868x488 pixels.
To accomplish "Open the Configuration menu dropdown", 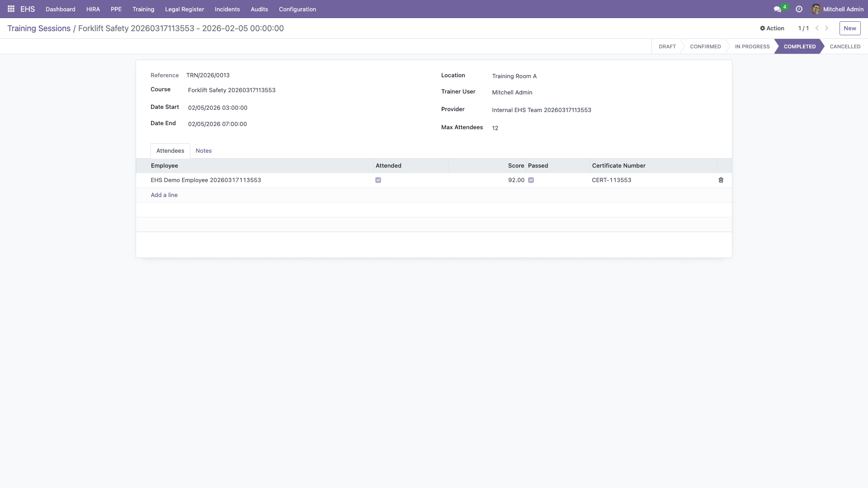I will click(x=297, y=9).
